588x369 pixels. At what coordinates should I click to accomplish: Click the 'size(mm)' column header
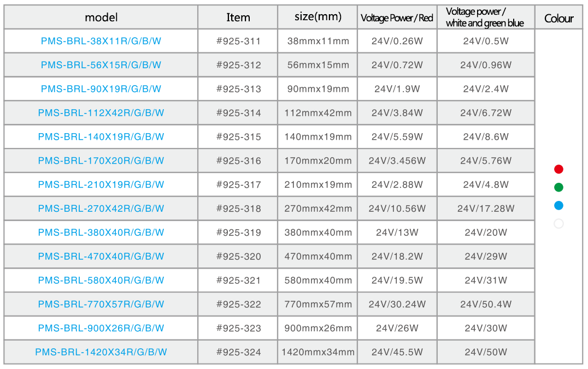317,16
